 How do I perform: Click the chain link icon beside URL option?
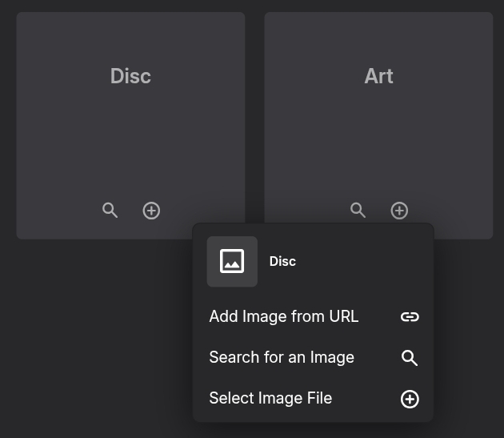click(x=410, y=317)
